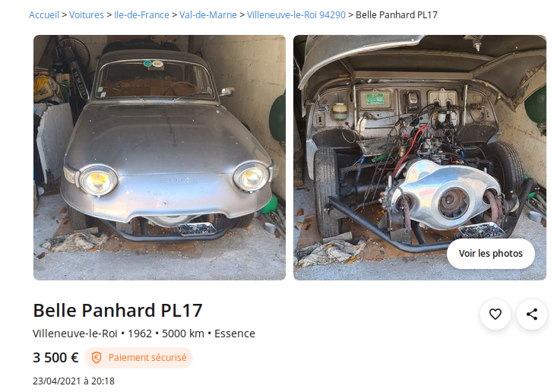Screen dimensions: 554x392
Task: Share the listing via the share icon
Action: click(532, 314)
